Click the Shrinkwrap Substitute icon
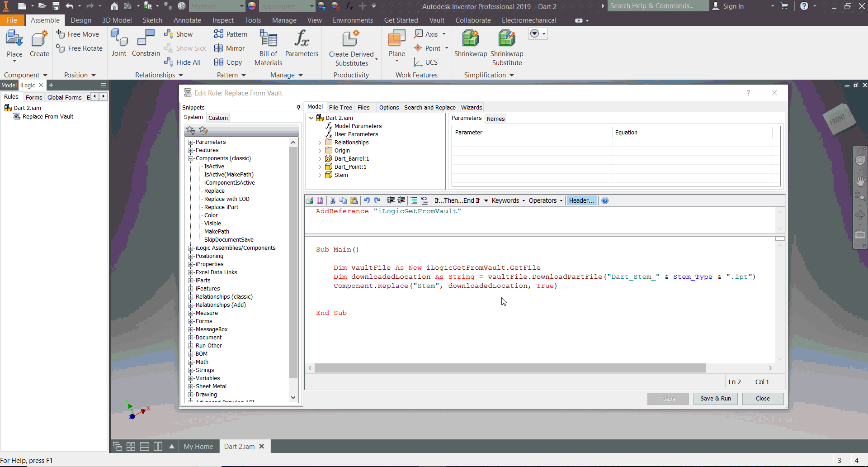This screenshot has width=868, height=467. [507, 38]
